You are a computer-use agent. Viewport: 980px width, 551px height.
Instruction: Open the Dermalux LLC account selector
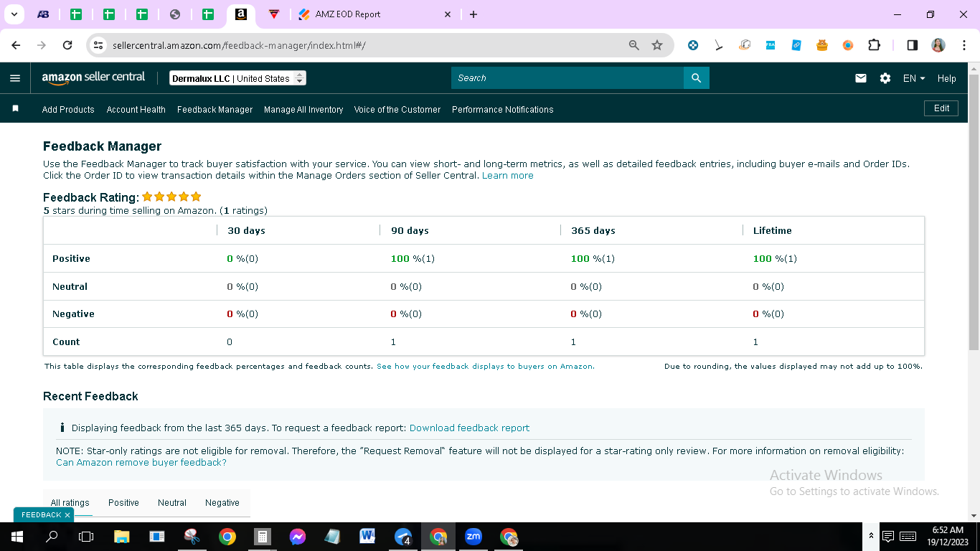pos(238,78)
